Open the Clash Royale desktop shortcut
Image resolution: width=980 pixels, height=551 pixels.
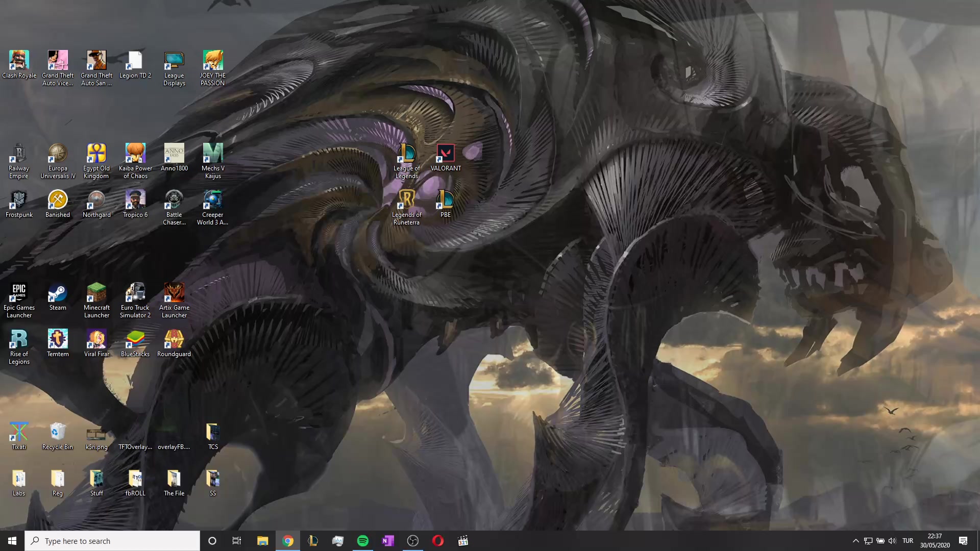pos(19,65)
